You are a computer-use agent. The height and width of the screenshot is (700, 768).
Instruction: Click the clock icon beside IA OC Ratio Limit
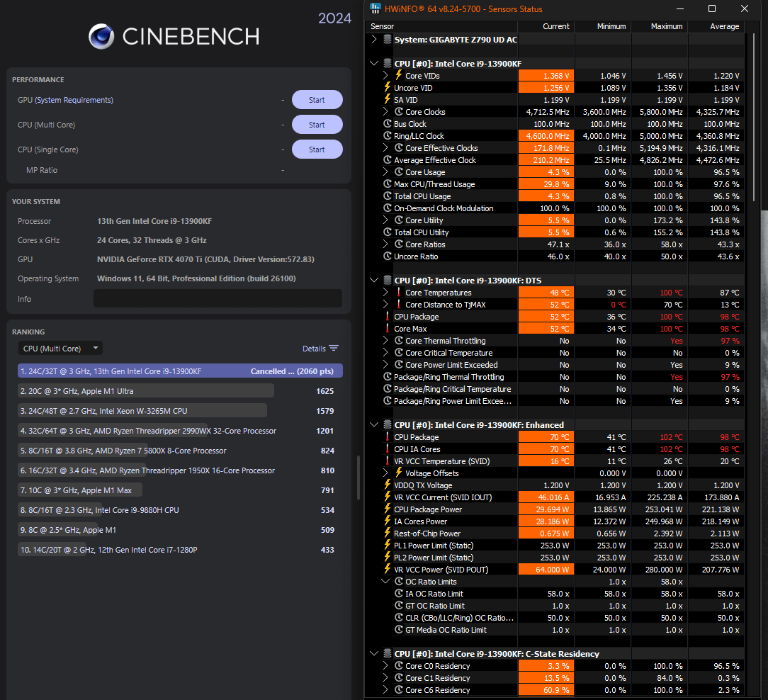point(399,593)
